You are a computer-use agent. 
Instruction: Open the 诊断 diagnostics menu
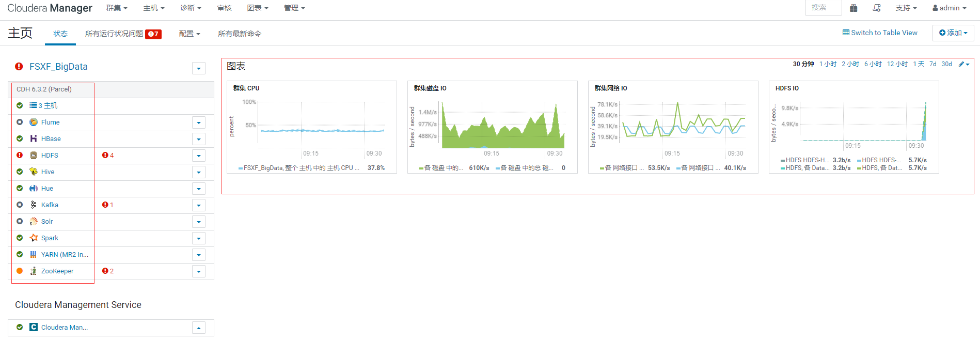coord(191,8)
